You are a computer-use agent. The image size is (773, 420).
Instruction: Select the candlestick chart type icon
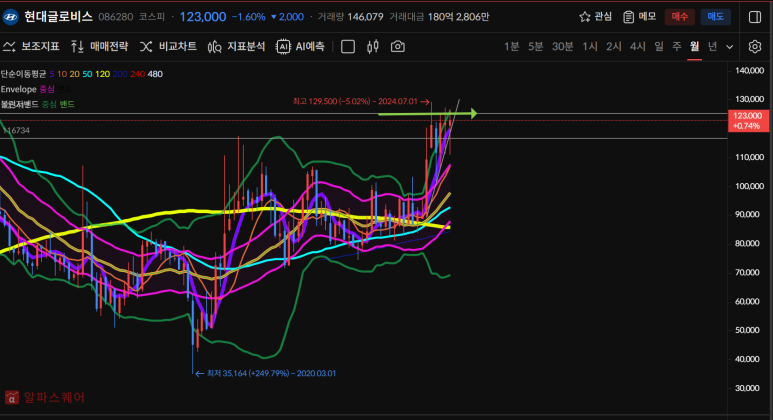pos(373,46)
